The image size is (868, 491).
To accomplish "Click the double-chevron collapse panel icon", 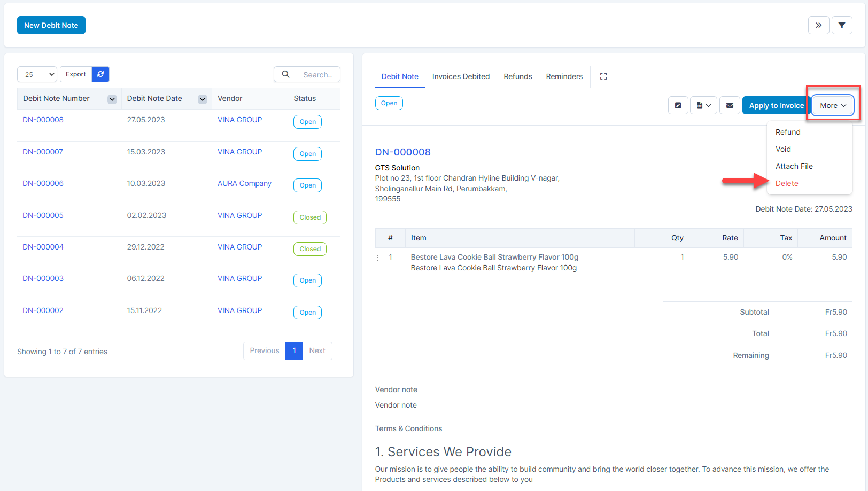I will pos(818,25).
